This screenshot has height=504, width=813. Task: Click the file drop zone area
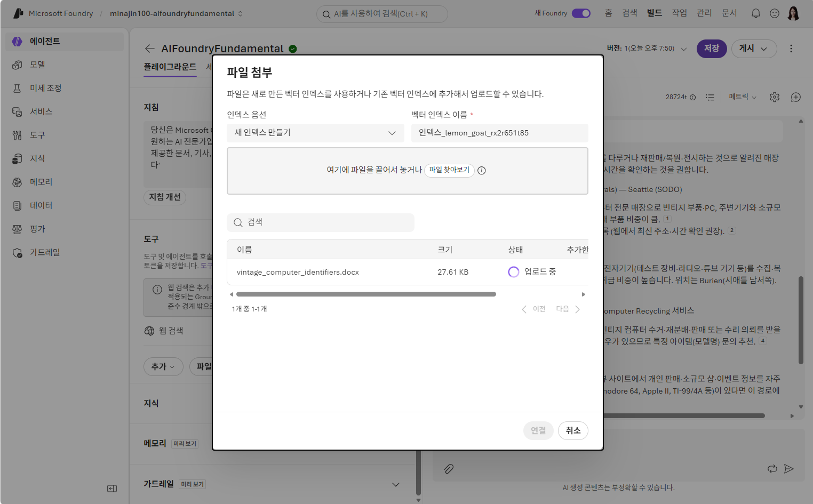pos(408,171)
